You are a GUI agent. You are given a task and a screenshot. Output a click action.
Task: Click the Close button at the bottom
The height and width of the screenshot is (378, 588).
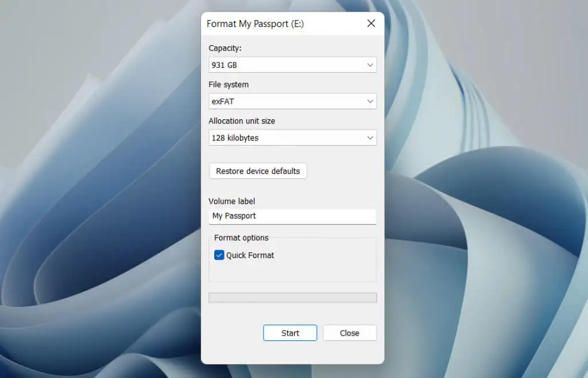tap(350, 333)
